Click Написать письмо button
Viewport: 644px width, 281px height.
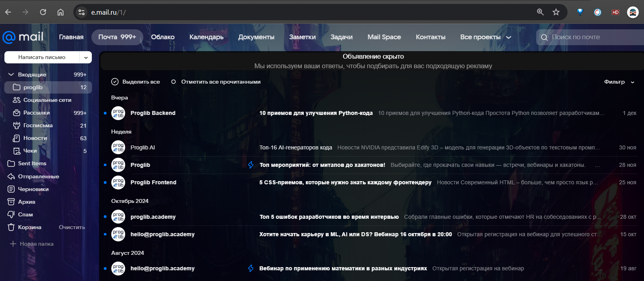pos(42,57)
